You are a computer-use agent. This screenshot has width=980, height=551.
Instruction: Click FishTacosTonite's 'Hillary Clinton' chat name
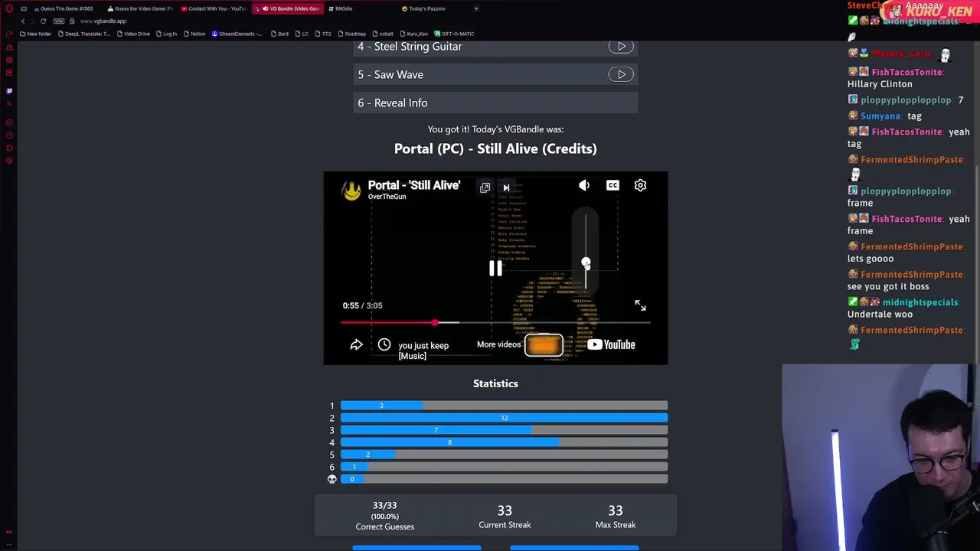[907, 72]
